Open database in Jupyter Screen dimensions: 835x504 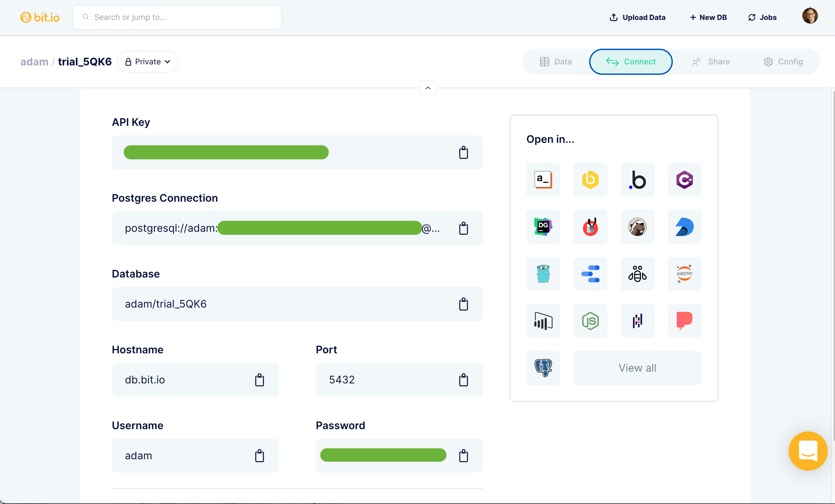coord(684,274)
